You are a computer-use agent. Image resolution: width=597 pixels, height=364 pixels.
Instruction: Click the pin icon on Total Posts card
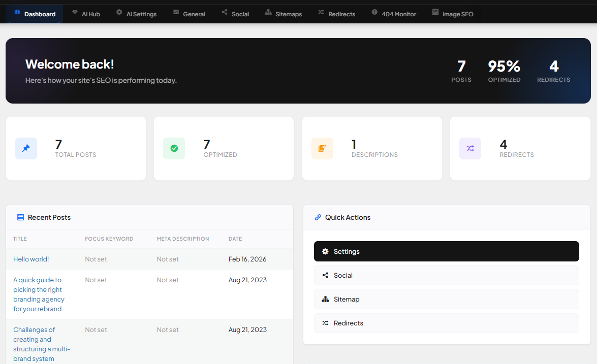point(26,148)
